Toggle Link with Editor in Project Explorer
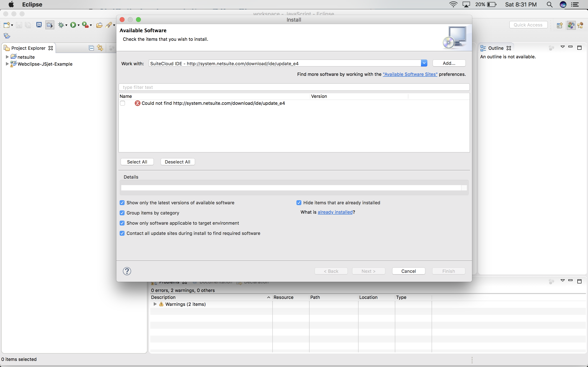 click(x=100, y=48)
